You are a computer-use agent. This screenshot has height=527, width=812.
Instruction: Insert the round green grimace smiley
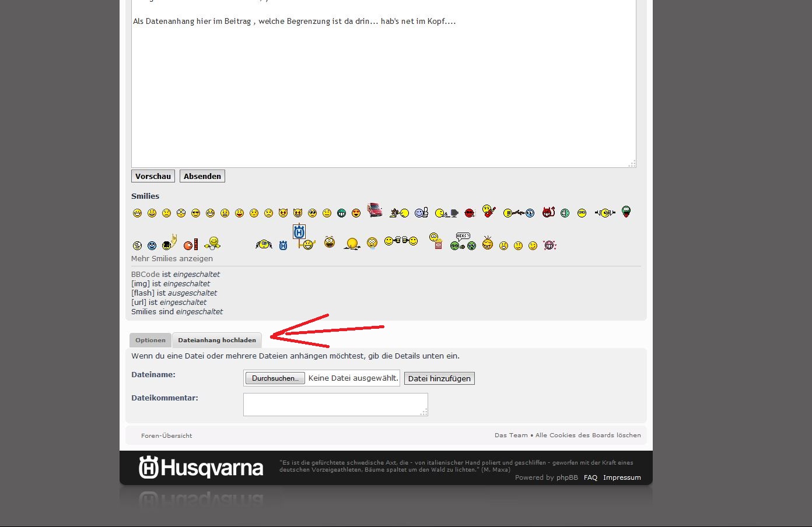click(x=565, y=213)
